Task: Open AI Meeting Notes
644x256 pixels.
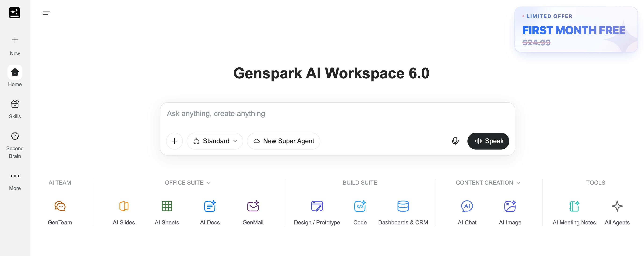Action: click(574, 213)
